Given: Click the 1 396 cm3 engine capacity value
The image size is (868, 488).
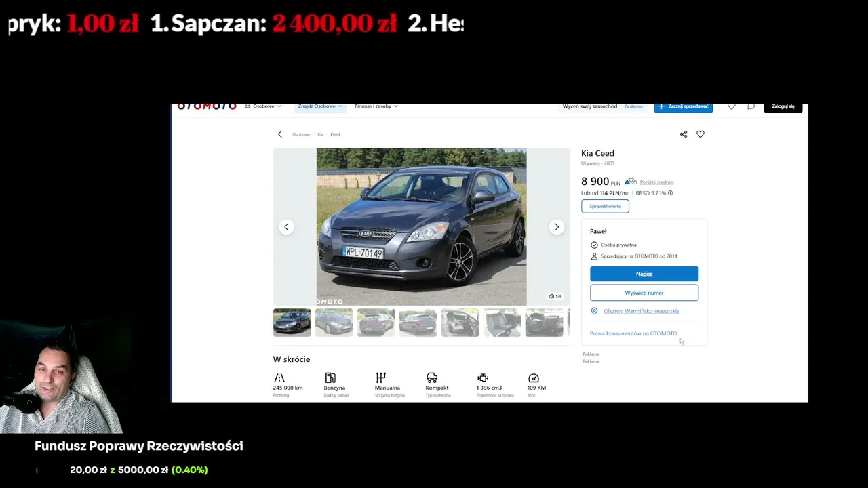Looking at the screenshot, I should pyautogui.click(x=489, y=388).
